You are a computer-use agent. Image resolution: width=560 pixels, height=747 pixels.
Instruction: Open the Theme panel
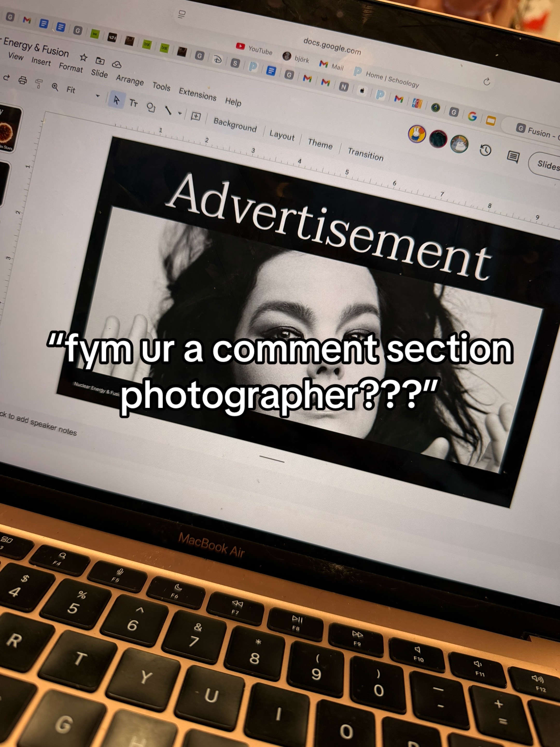pos(320,144)
